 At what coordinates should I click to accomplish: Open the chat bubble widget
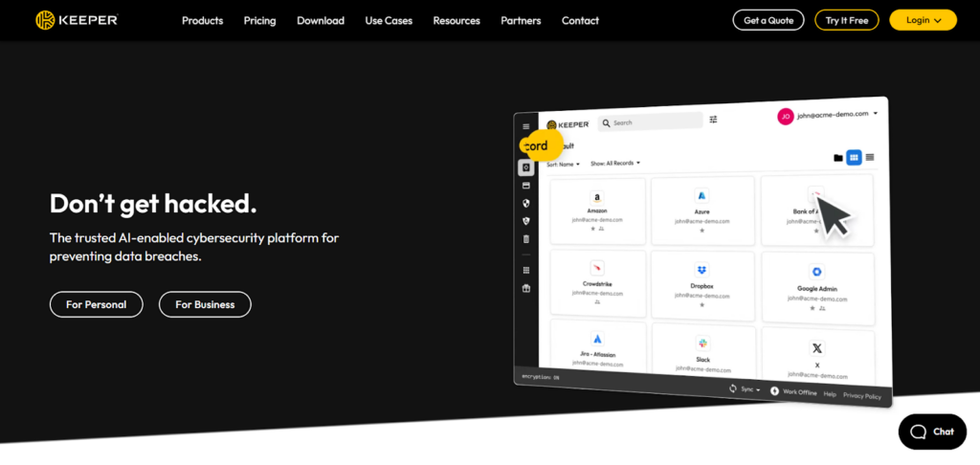932,432
